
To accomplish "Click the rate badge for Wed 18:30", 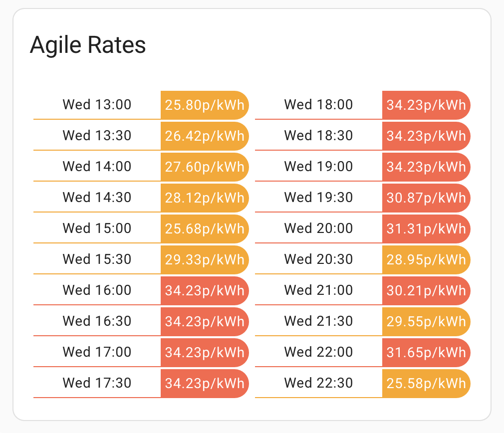I will click(426, 136).
